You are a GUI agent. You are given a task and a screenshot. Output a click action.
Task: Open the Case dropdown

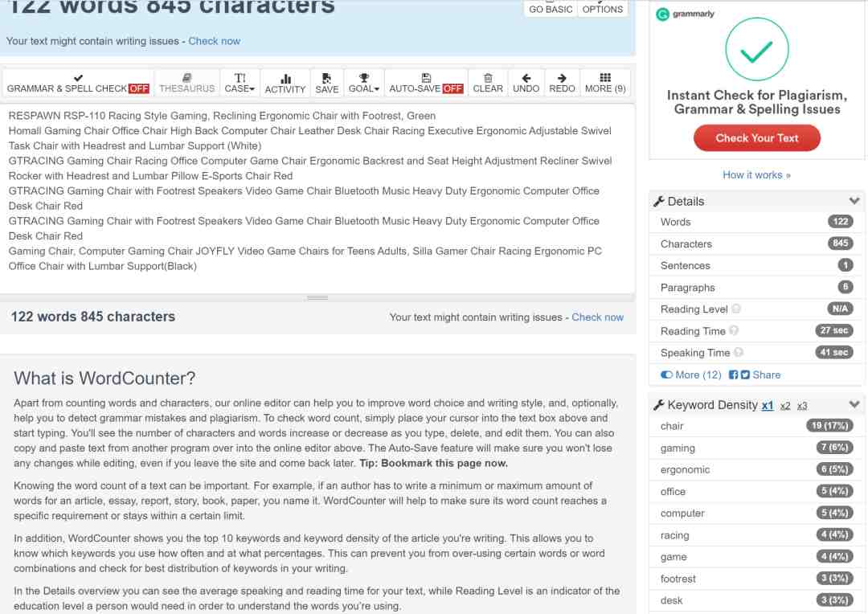coord(240,83)
